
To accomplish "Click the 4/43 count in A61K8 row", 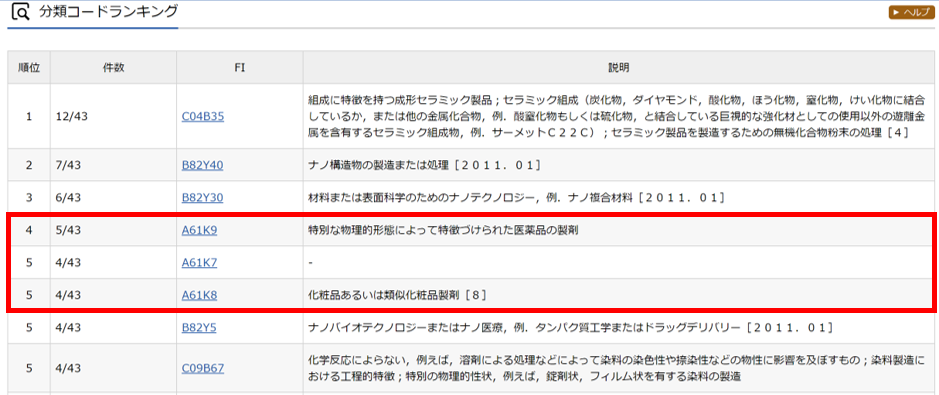I will click(x=69, y=294).
